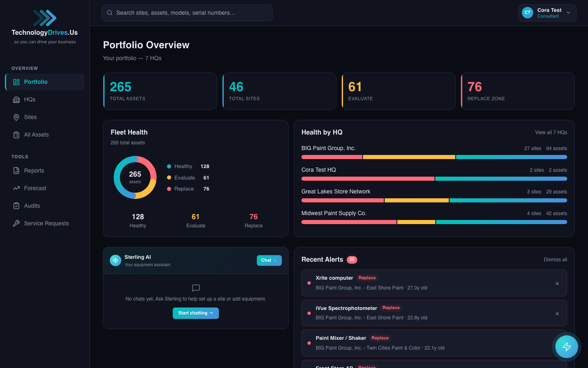Follow the View all 7 HQs link
Screen dimensions: 588x368
(x=551, y=132)
